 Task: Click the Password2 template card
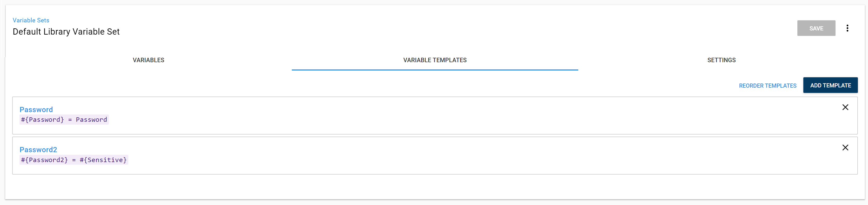(x=404, y=156)
